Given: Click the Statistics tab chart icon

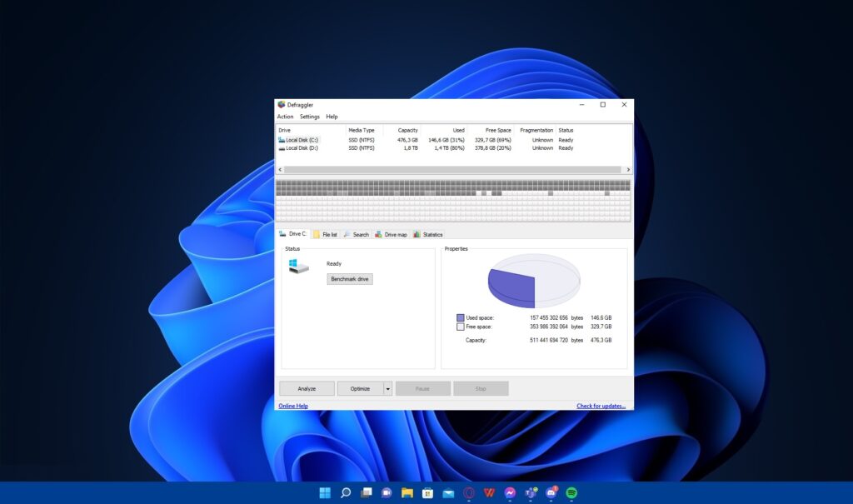Looking at the screenshot, I should pos(417,235).
